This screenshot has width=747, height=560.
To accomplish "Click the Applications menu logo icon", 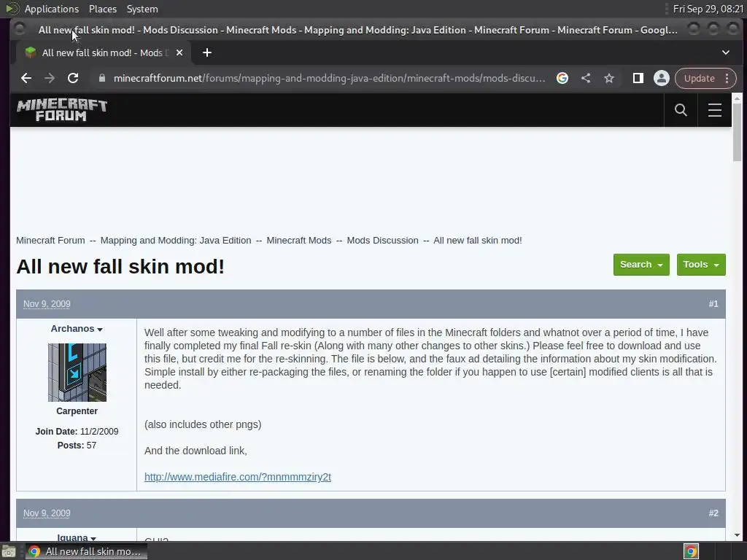I will coord(12,9).
